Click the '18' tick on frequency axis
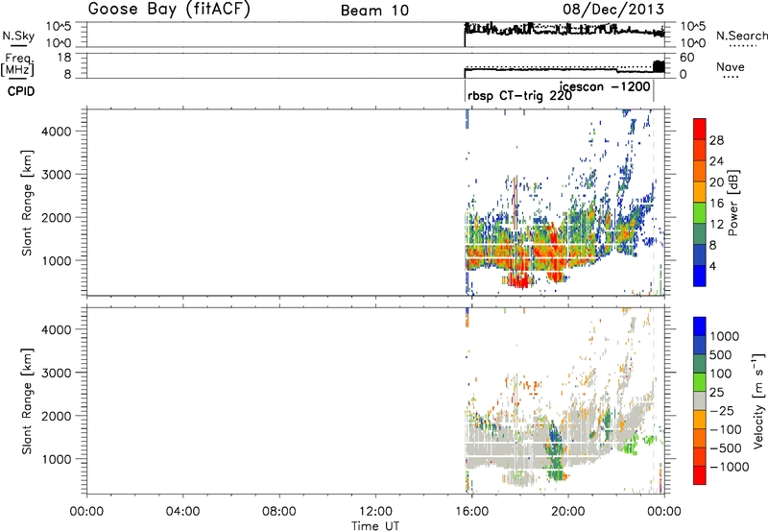Viewport: 768px width, 532px height. [x=64, y=58]
